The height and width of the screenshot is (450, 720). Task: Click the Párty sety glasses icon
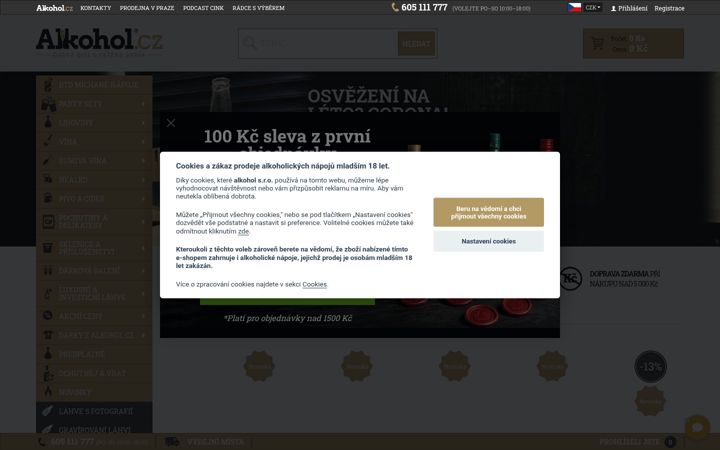coord(48,104)
